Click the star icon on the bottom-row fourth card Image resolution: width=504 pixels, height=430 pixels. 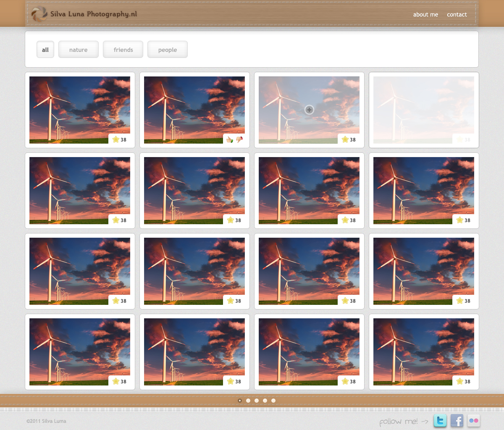(460, 381)
